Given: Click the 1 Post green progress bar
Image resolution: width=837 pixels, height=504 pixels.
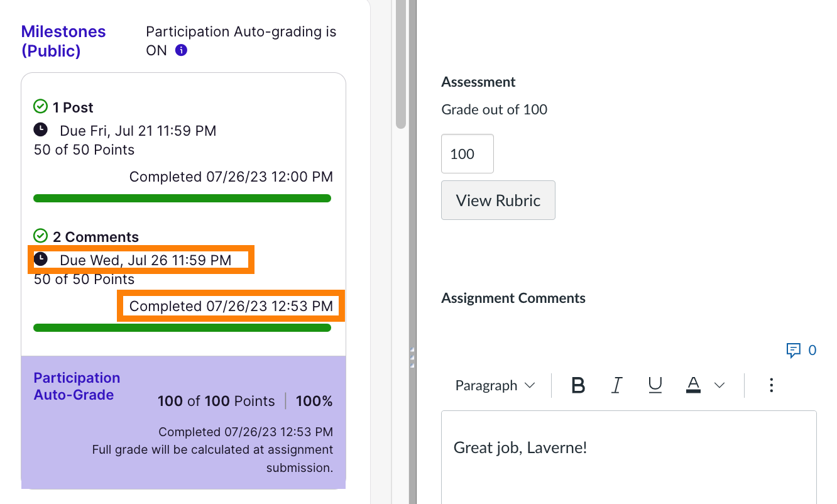Looking at the screenshot, I should [182, 199].
